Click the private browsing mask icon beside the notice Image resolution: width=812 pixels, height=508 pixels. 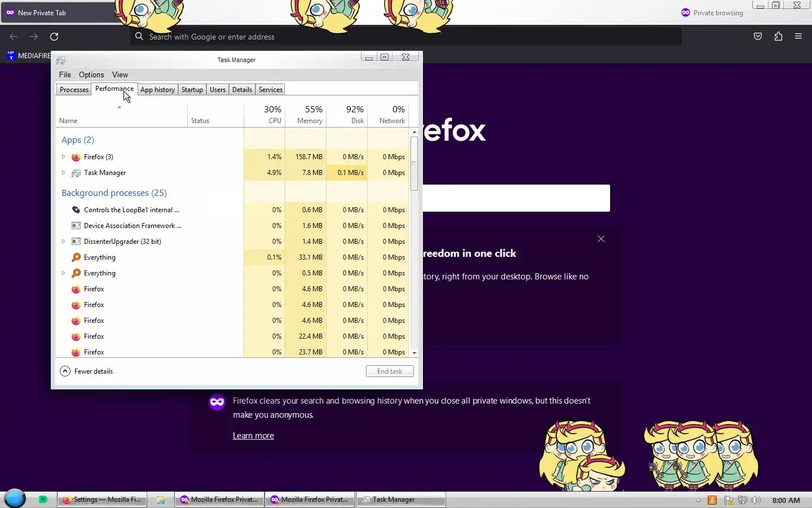point(217,402)
